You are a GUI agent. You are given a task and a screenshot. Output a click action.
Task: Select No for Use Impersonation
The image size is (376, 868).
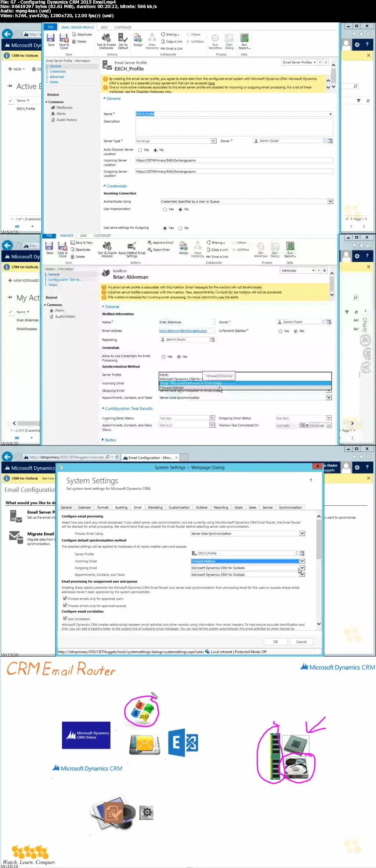pos(180,210)
